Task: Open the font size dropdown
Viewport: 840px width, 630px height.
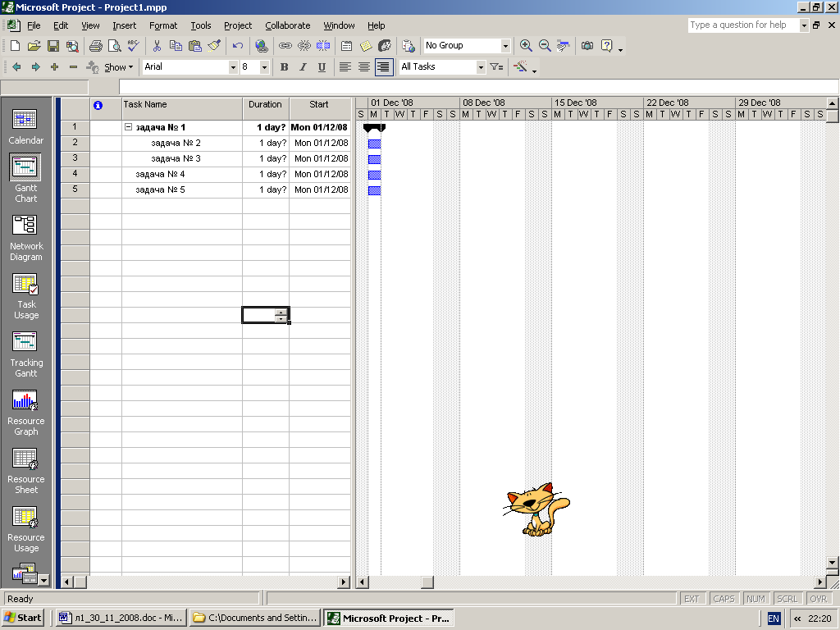Action: (264, 67)
